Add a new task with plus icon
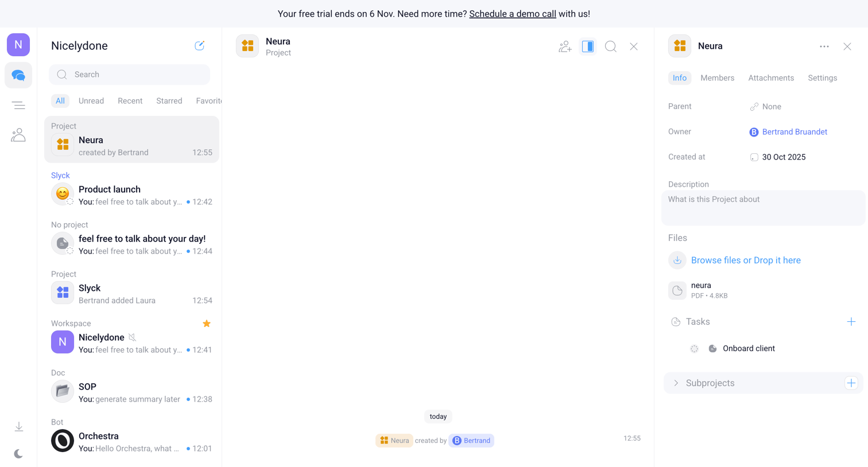 coord(851,322)
